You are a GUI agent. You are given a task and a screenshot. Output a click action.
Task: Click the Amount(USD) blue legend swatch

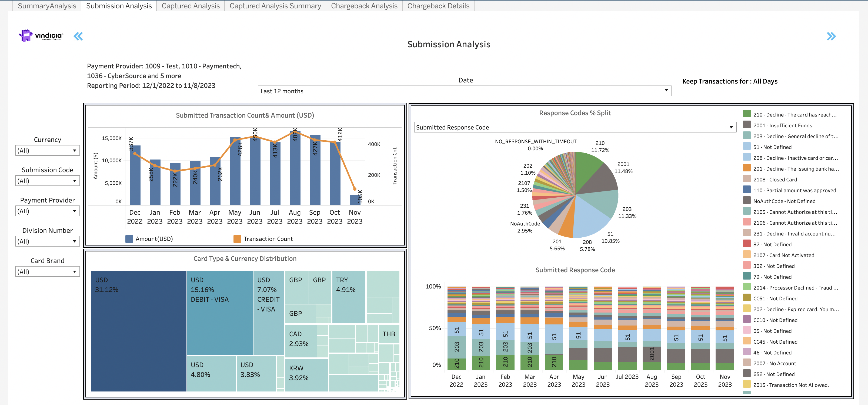(129, 239)
